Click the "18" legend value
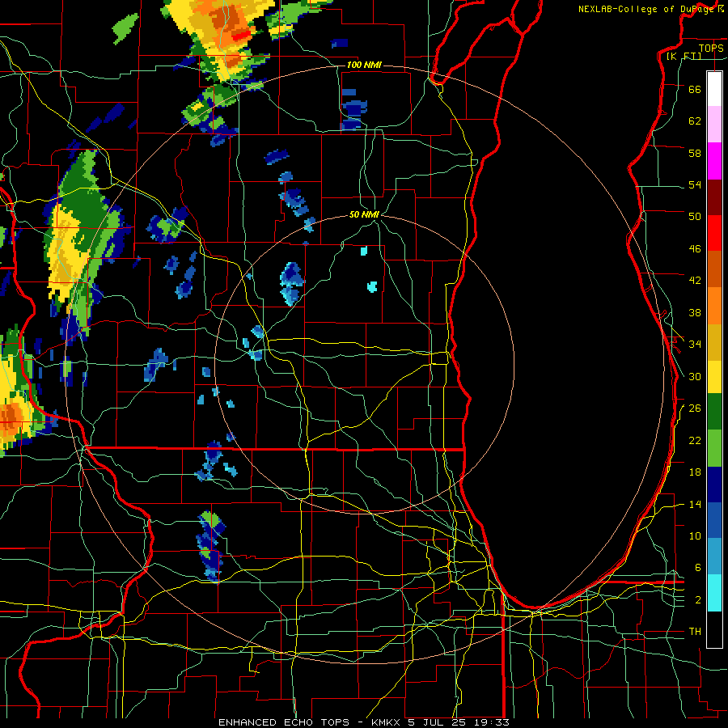The height and width of the screenshot is (728, 728). coord(695,472)
